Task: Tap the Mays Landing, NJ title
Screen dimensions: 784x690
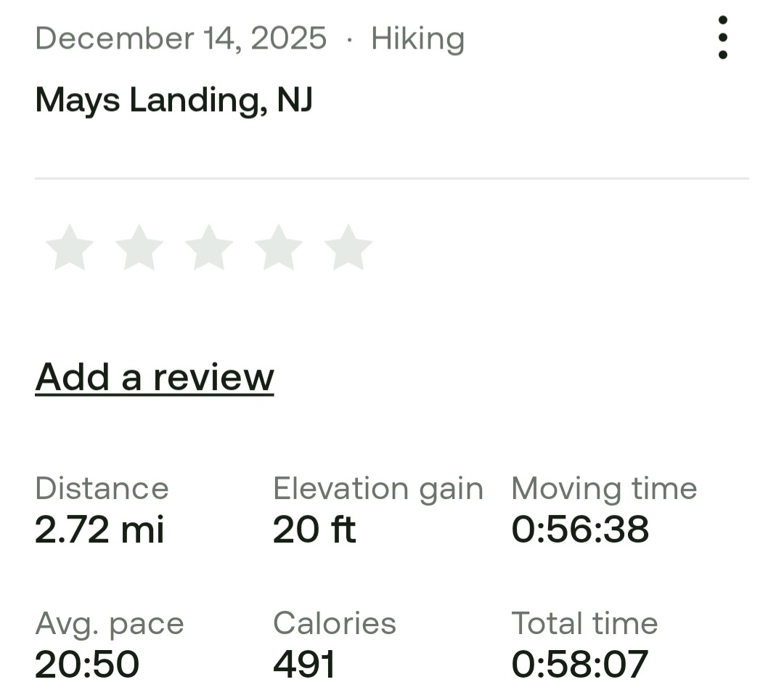Action: pyautogui.click(x=174, y=100)
